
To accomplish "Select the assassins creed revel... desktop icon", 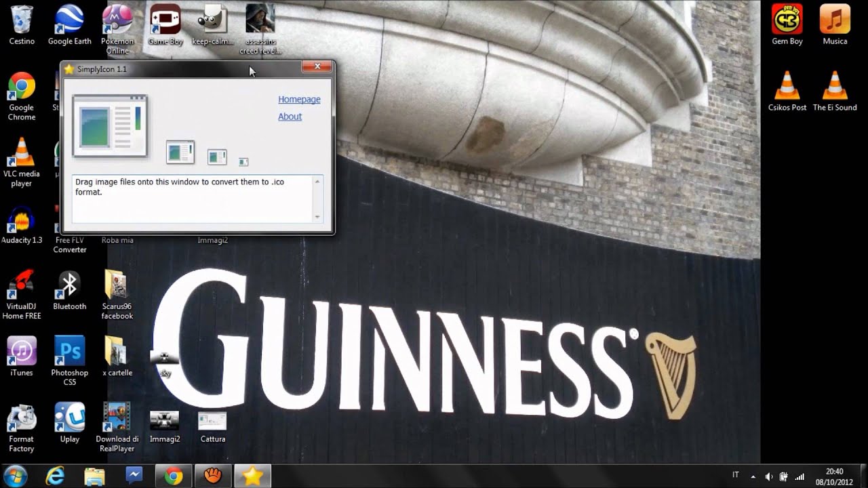I will [x=260, y=30].
